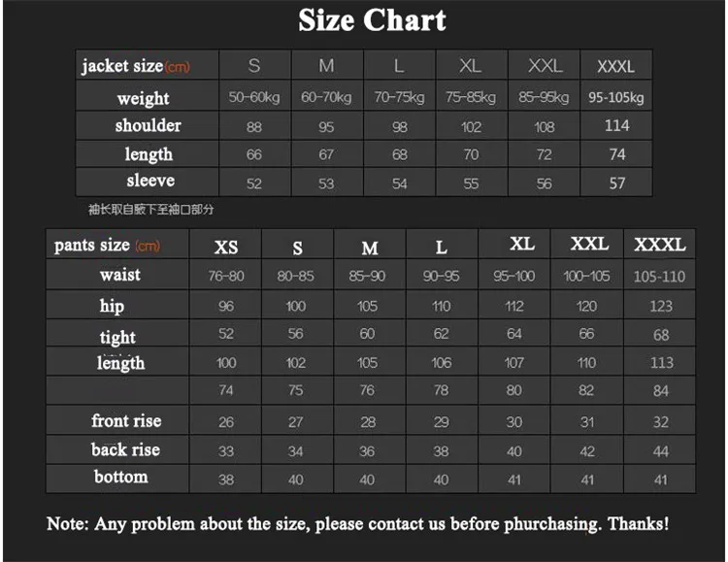Click jacket XXXL column header
This screenshot has width=728, height=562.
(616, 65)
